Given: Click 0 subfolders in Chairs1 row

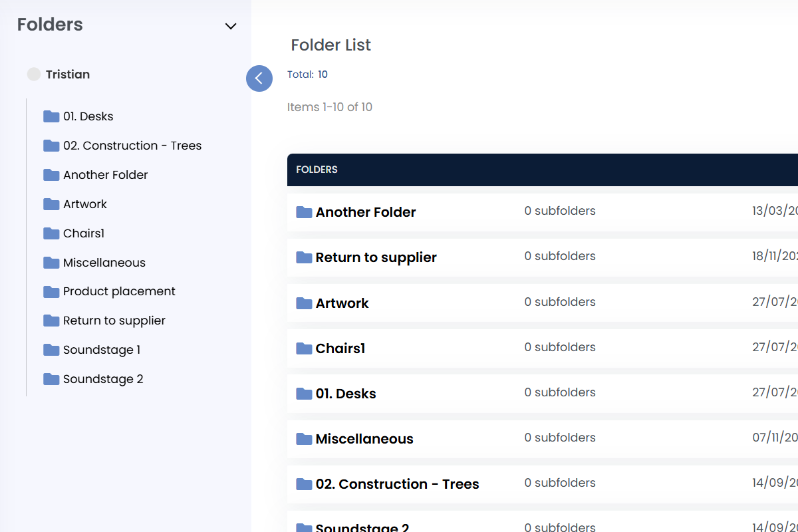Looking at the screenshot, I should pyautogui.click(x=560, y=347).
